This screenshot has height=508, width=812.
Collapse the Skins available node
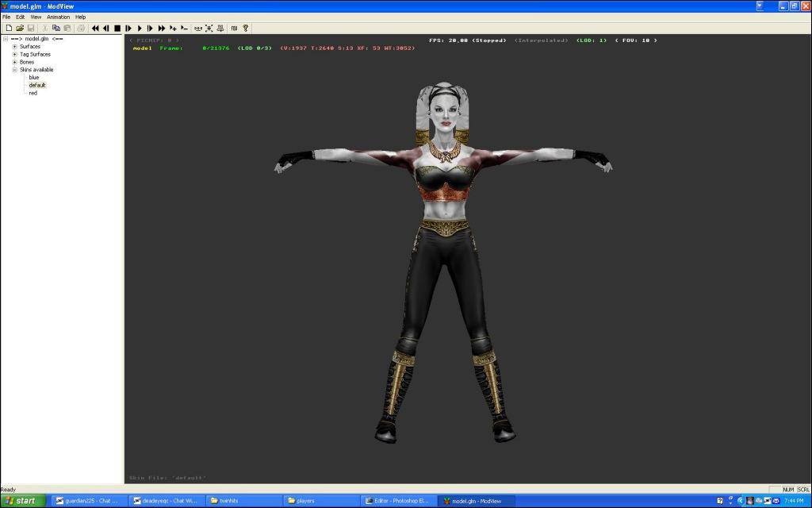click(x=14, y=70)
